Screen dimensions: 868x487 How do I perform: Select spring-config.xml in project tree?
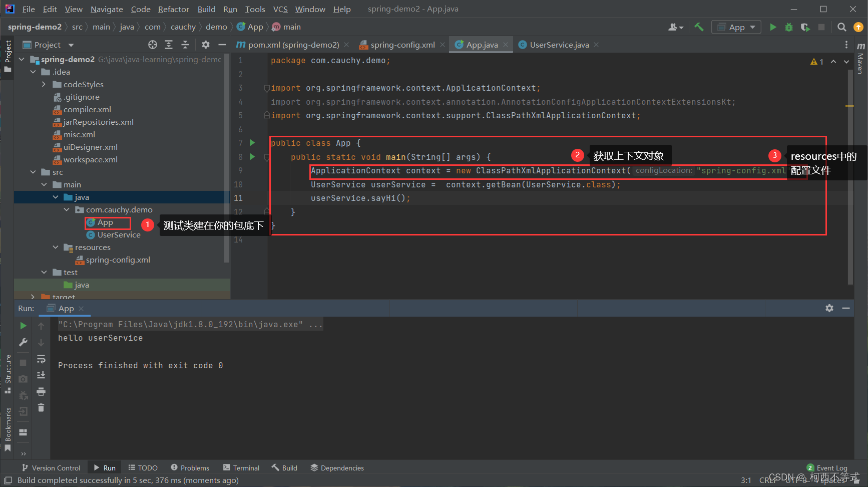pyautogui.click(x=118, y=260)
